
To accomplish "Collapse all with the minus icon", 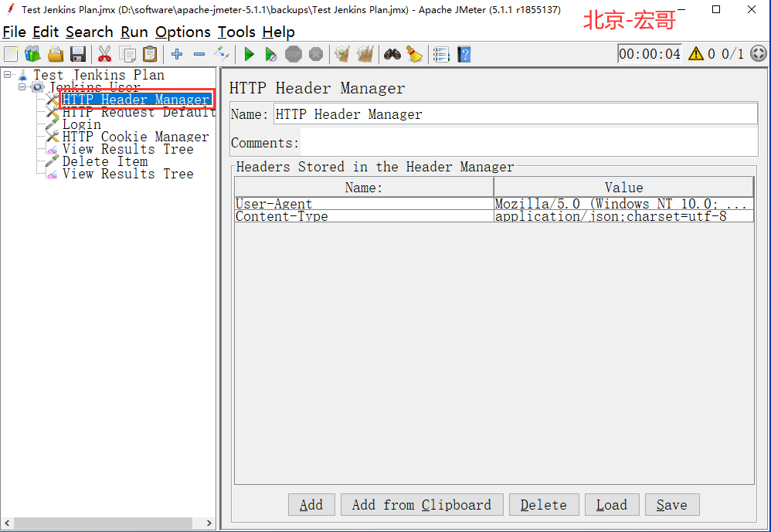I will click(x=199, y=54).
